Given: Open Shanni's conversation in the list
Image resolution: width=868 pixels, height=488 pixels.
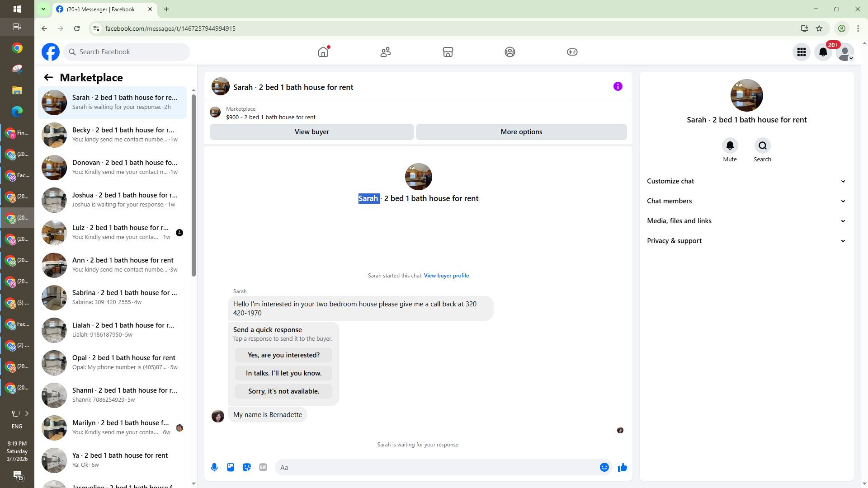Looking at the screenshot, I should pyautogui.click(x=112, y=395).
